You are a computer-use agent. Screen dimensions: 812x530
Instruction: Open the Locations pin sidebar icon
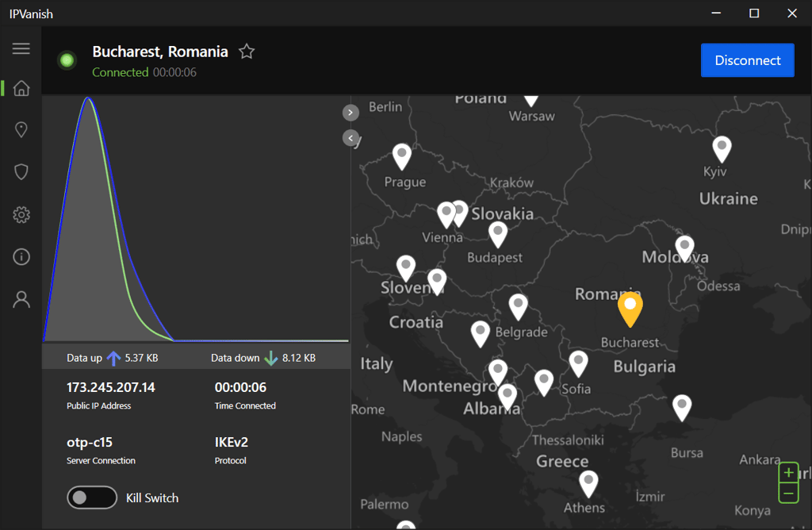coord(21,129)
